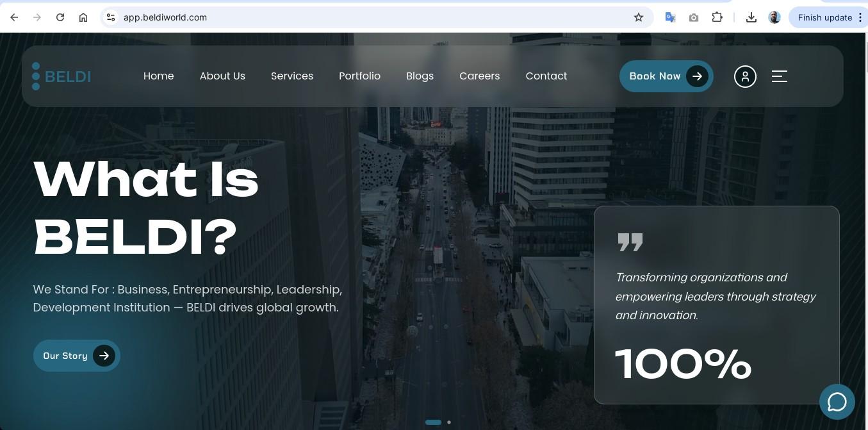Select the second carousel dot
Viewport: 868px width, 430px height.
[x=449, y=422]
